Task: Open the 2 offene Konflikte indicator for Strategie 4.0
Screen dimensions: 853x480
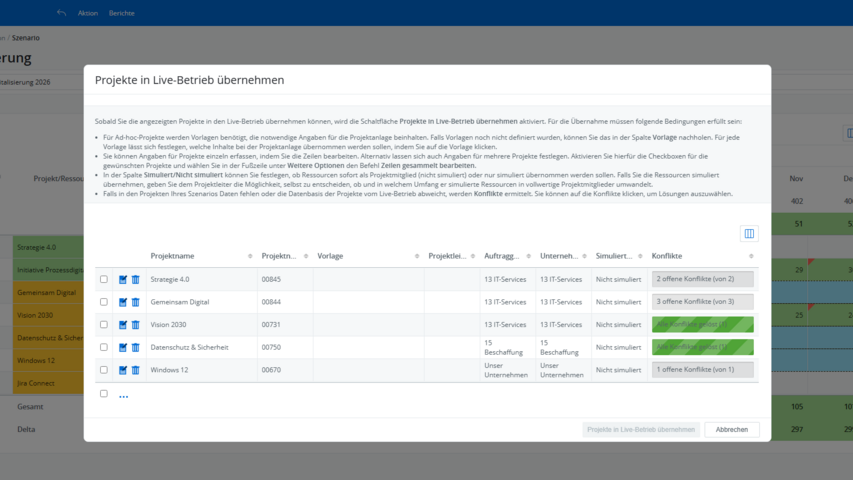Action: tap(702, 279)
